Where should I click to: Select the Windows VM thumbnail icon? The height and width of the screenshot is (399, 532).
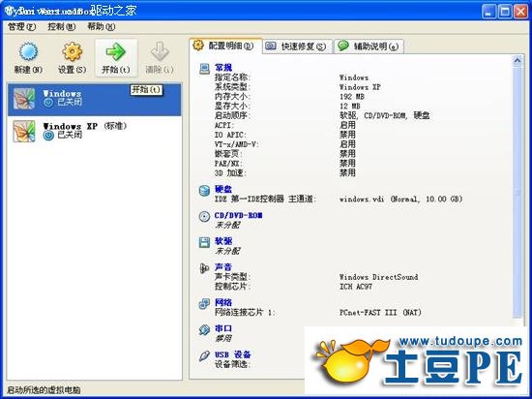(24, 99)
